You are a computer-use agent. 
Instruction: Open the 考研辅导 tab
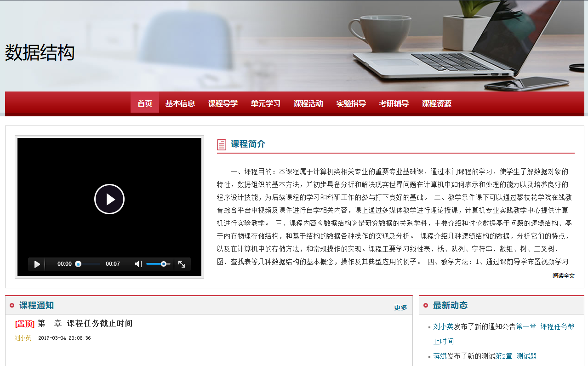tap(394, 103)
